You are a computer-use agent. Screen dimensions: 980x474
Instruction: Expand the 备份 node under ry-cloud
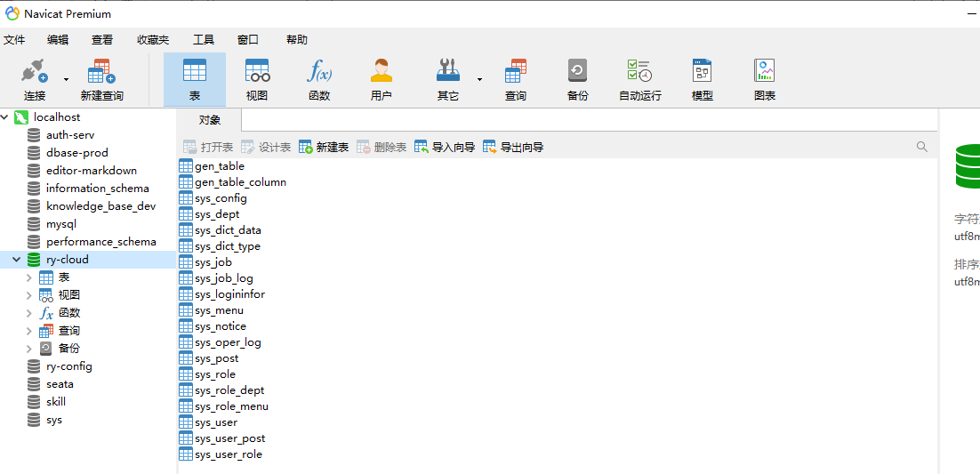[28, 349]
